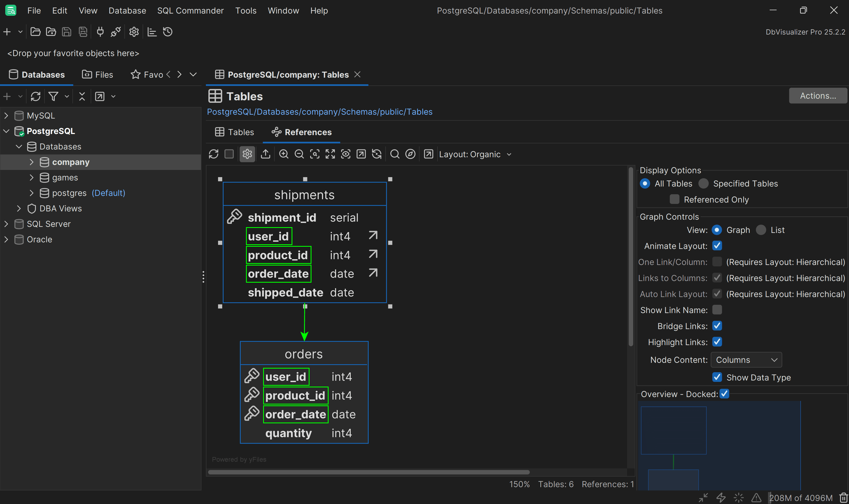The width and height of the screenshot is (849, 504).
Task: Click the memory usage bar 208M of 4096M
Action: tap(801, 498)
